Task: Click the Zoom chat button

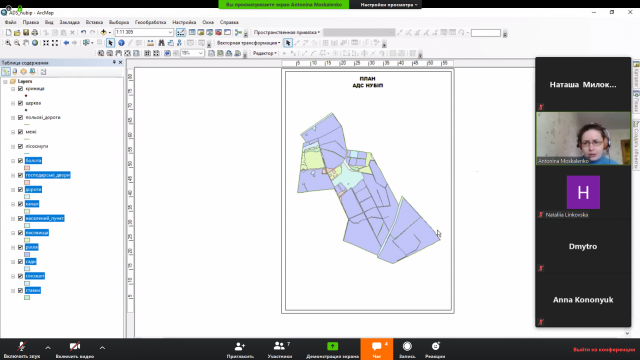Action: [377, 349]
